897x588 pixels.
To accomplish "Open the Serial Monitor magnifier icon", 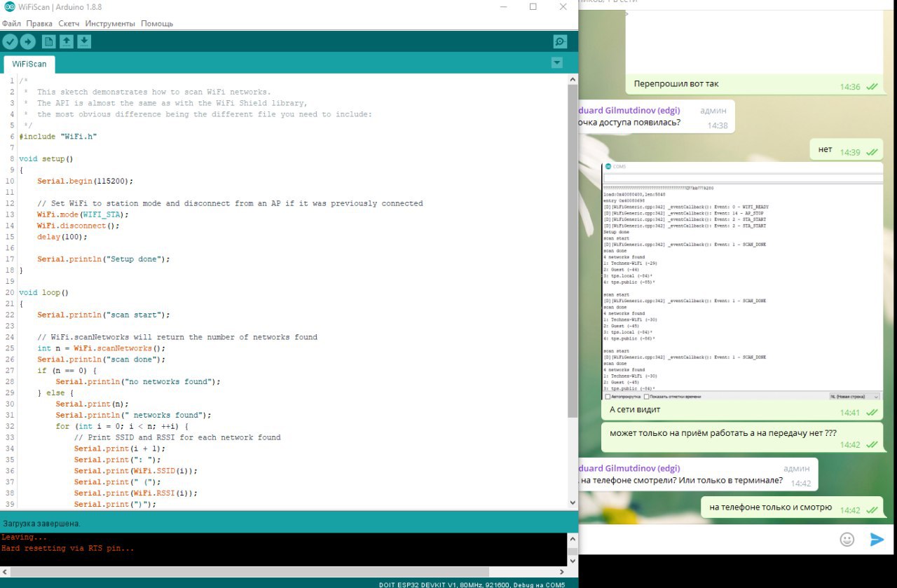I will click(x=560, y=42).
